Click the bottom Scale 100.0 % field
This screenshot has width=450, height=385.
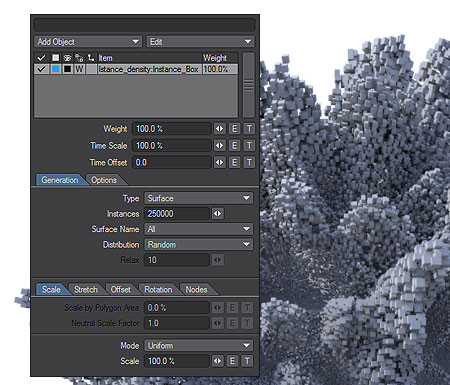177,361
